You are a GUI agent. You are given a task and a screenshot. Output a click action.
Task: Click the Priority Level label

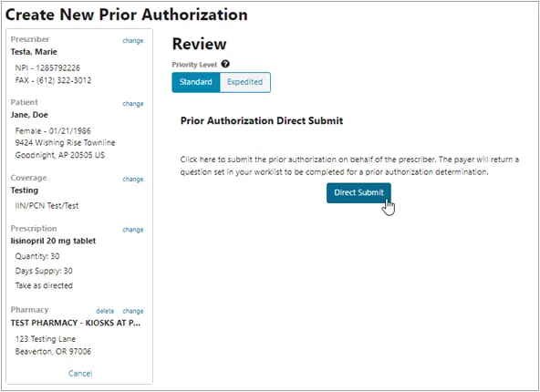pyautogui.click(x=194, y=65)
